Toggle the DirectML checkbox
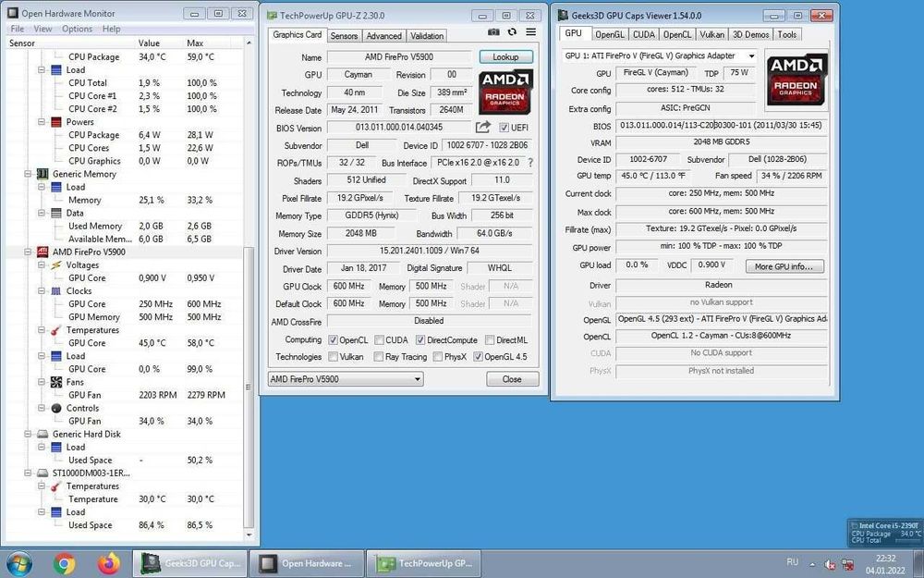Screen dimensions: 924x578 (x=490, y=340)
